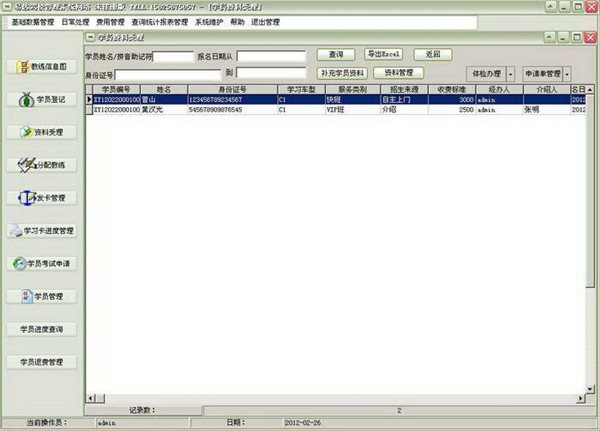Click the inner window system menu icon
The height and width of the screenshot is (431, 600).
coord(90,37)
